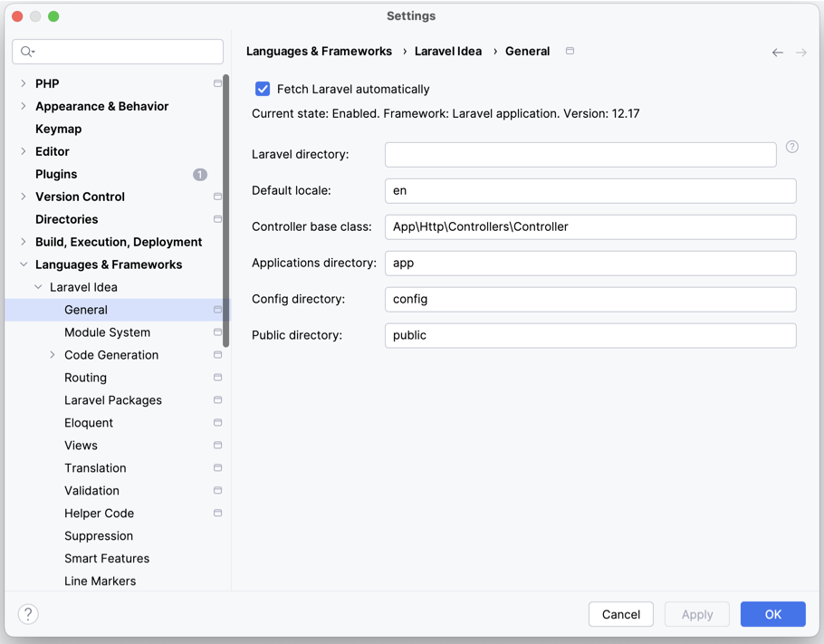Click the settings tree scrollbar
Viewport: 824px width, 644px height.
point(226,210)
